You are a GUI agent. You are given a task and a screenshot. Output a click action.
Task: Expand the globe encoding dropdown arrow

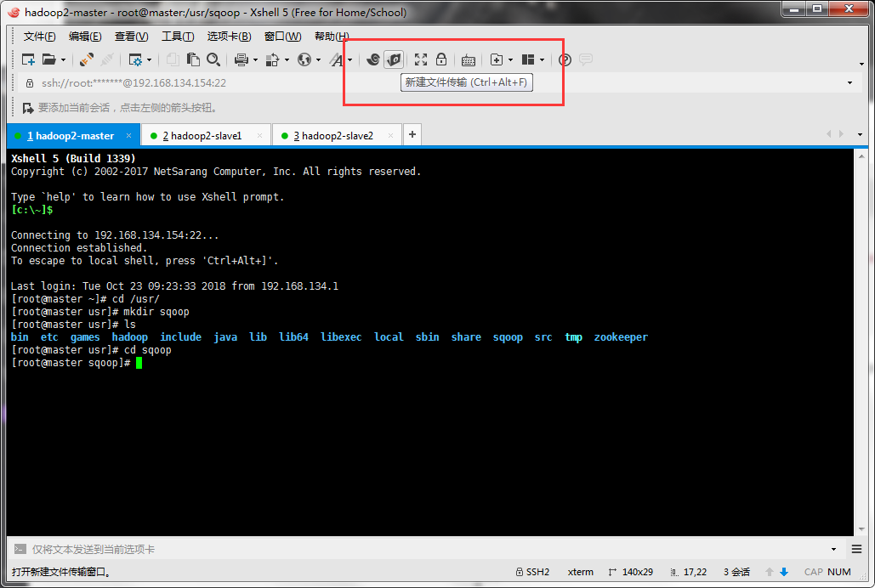[x=318, y=60]
